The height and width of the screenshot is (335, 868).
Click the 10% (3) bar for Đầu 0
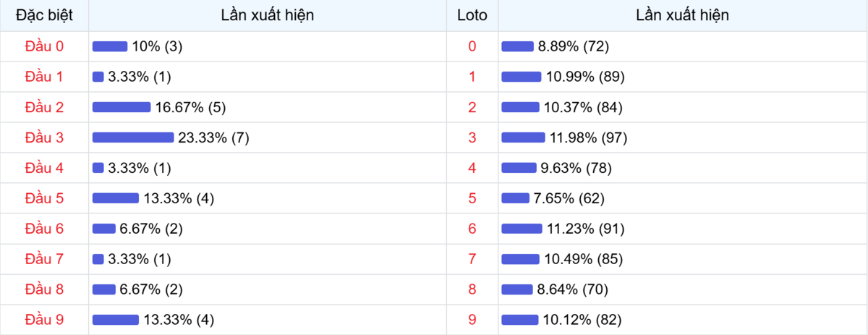pos(110,46)
